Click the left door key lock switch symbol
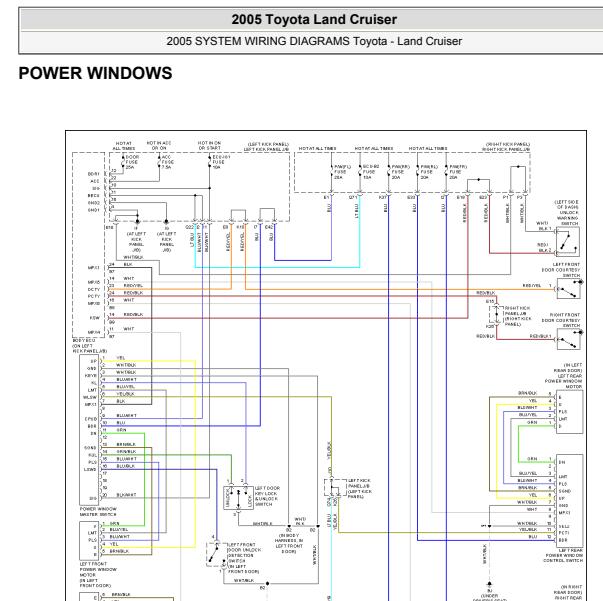This screenshot has height=601, width=603. 238,498
